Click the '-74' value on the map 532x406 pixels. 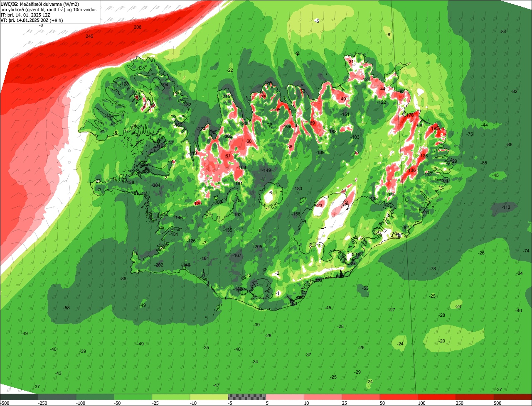pos(526,251)
